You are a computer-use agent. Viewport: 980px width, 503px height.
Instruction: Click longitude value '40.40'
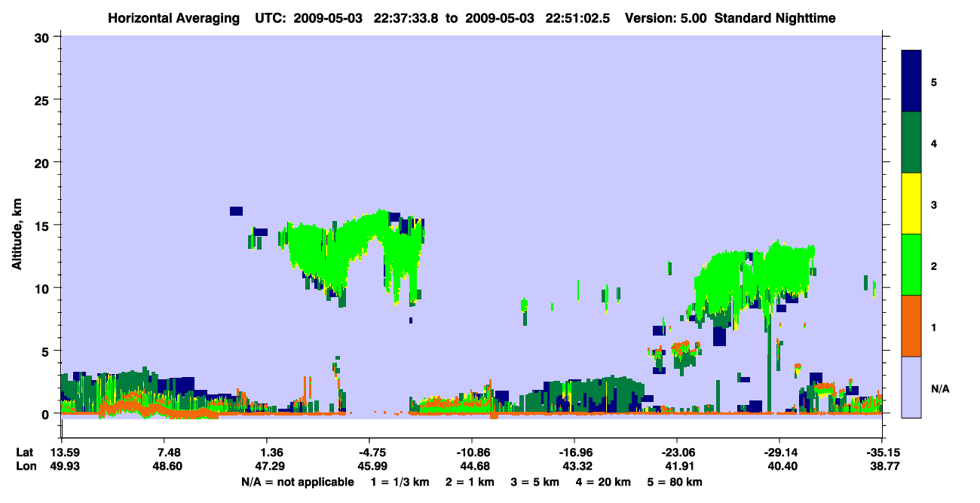[x=782, y=467]
